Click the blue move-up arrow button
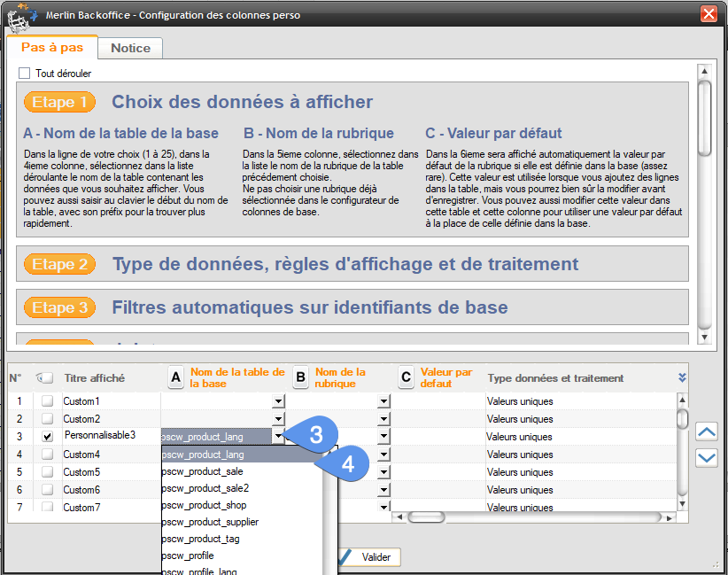728x575 pixels. pyautogui.click(x=707, y=431)
